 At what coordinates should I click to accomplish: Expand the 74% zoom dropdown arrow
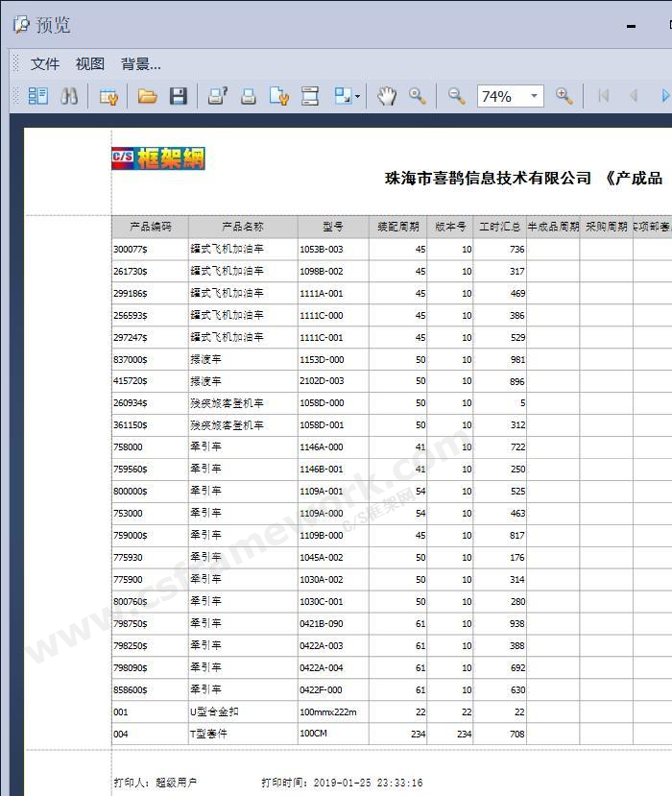[534, 96]
